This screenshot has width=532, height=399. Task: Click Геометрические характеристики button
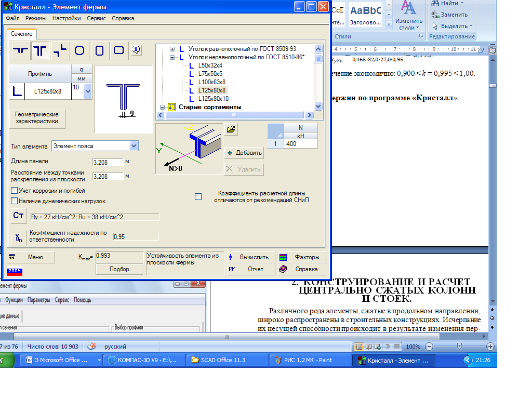coord(37,118)
